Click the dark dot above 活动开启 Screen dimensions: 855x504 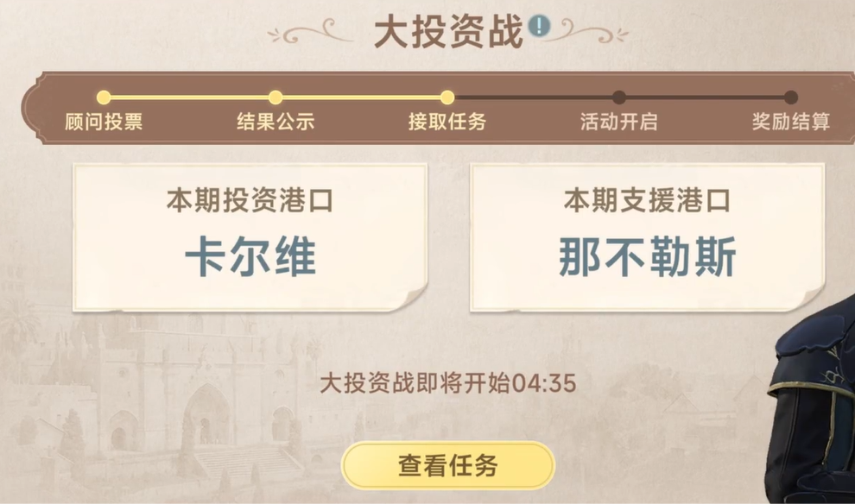point(619,98)
